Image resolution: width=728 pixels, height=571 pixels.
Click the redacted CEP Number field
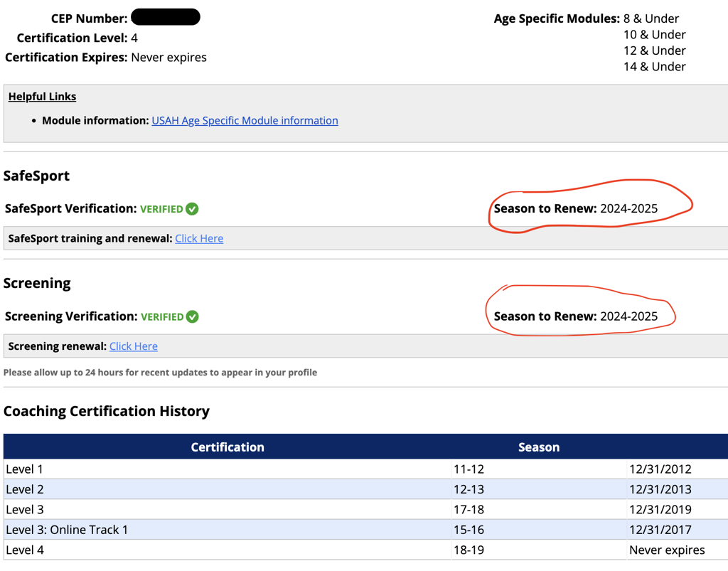(x=166, y=17)
